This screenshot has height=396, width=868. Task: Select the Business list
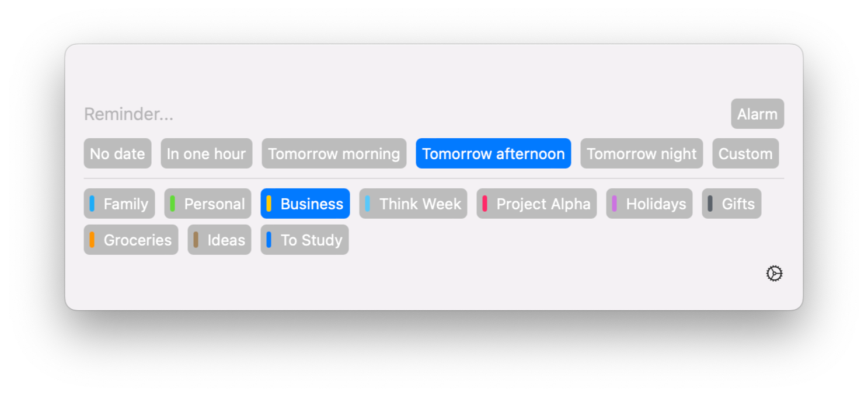(305, 204)
